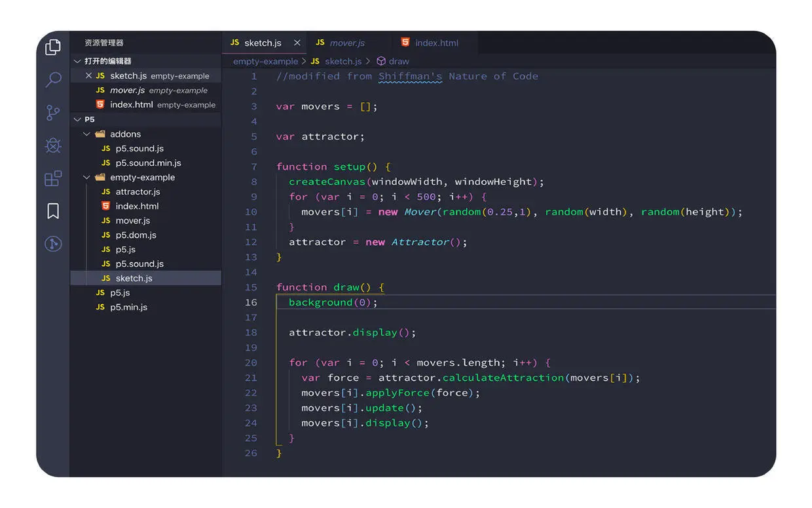Select sketch.js in the file tree
Image resolution: width=812 pixels, height=508 pixels.
click(x=145, y=278)
